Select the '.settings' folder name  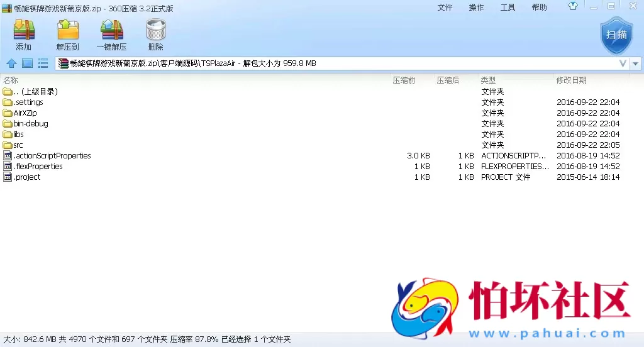(28, 102)
